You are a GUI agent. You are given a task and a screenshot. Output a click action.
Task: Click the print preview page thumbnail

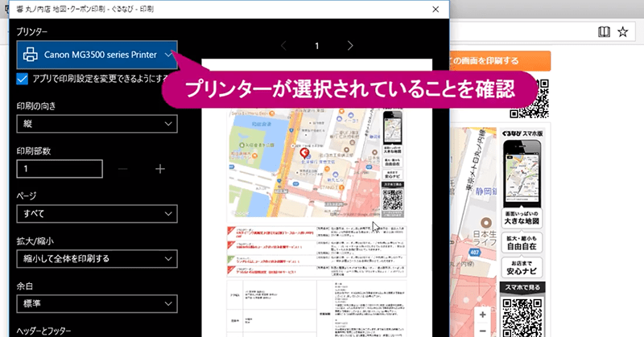click(316, 198)
